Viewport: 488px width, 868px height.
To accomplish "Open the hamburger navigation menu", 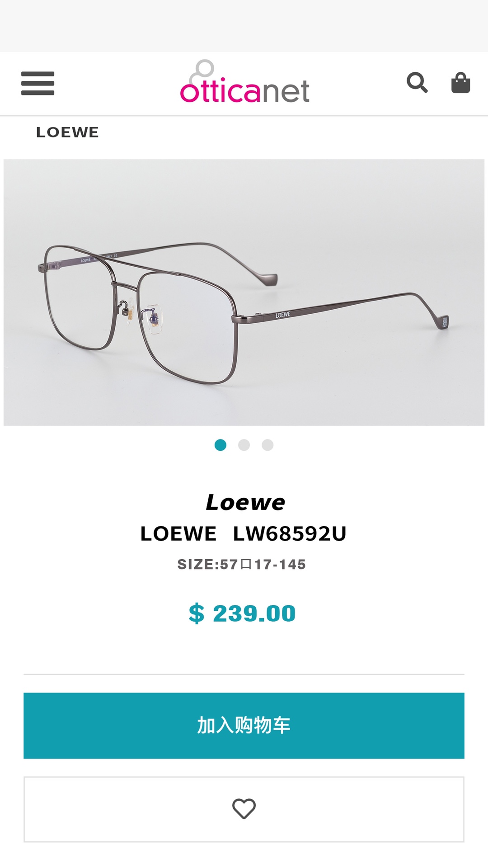I will [38, 83].
